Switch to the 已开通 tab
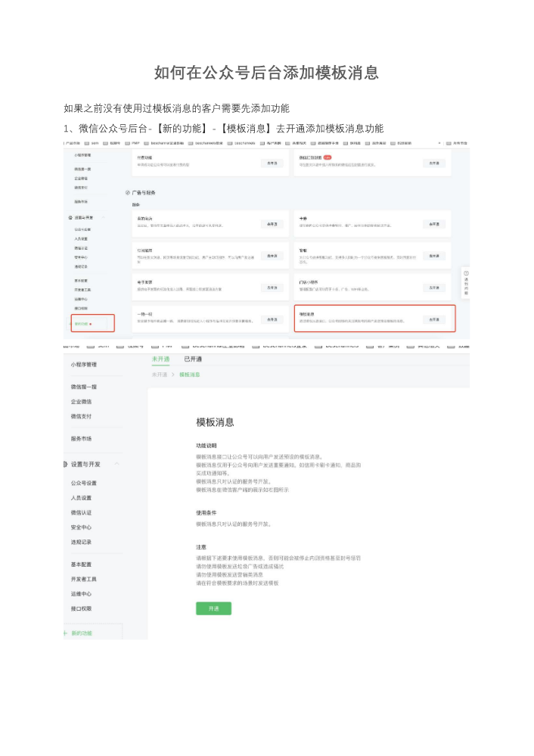The width and height of the screenshot is (534, 756). 193,359
